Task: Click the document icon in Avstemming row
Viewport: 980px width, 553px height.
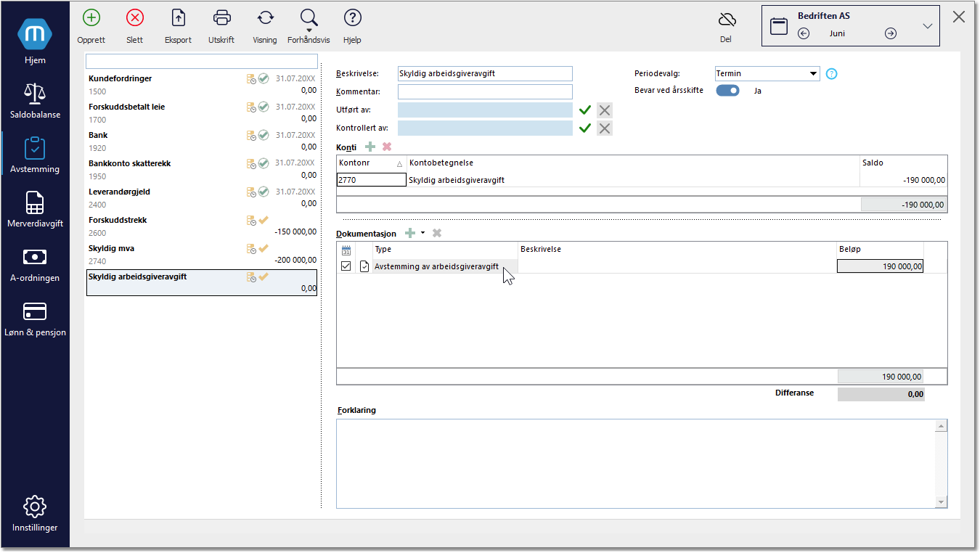Action: pyautogui.click(x=364, y=266)
